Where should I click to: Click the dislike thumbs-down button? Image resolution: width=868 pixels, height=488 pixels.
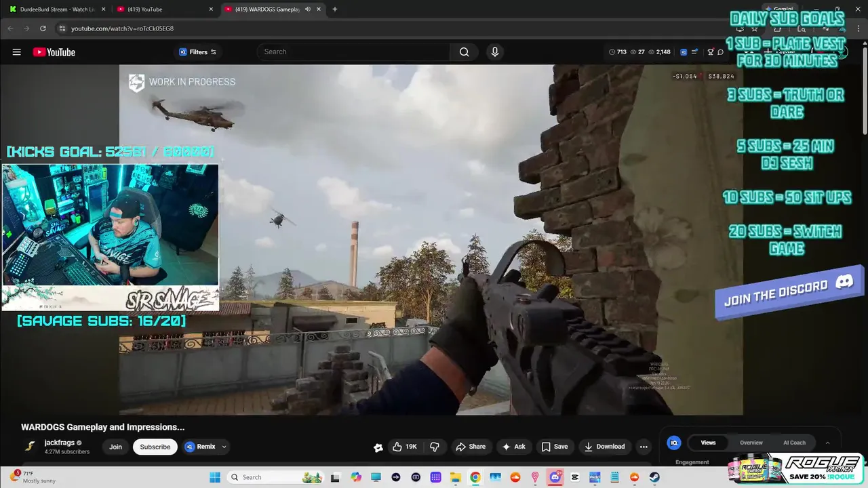435,447
